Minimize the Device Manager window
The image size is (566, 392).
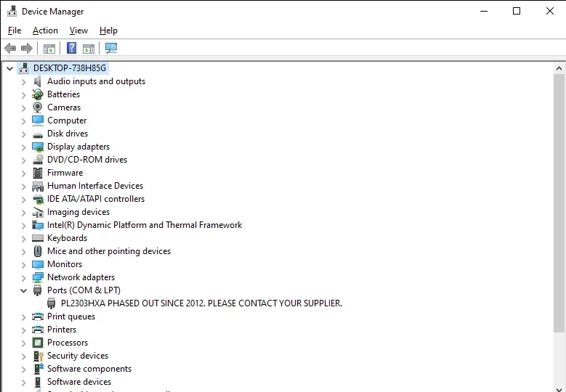tap(484, 11)
